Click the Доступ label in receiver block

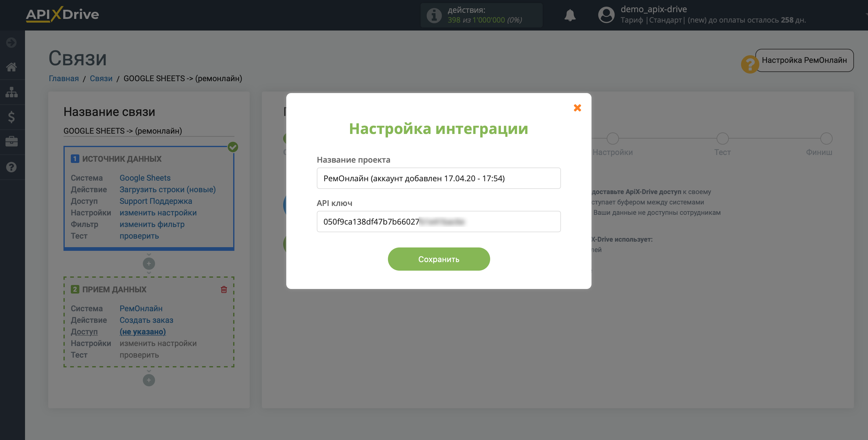point(84,332)
